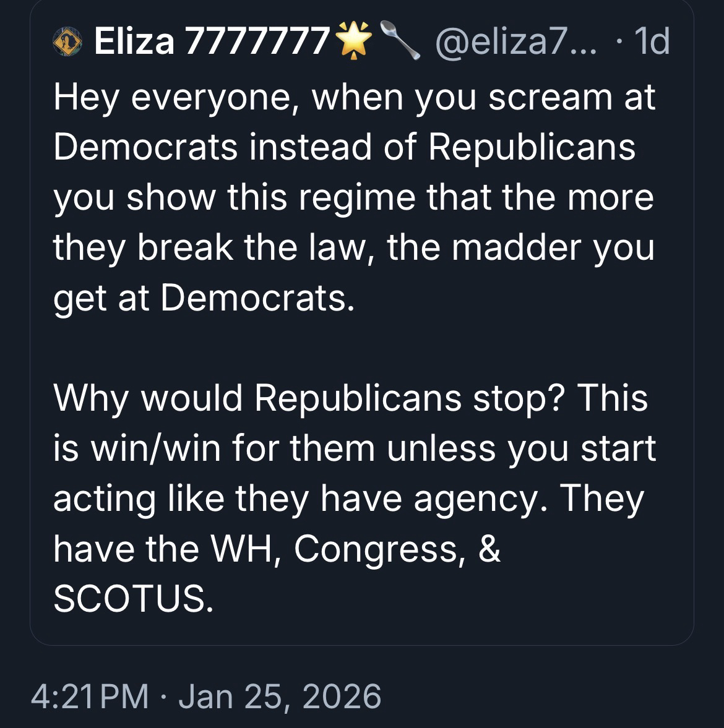Click the phrase "Democrats instead of Republicans"
This screenshot has height=728, width=724.
345,147
